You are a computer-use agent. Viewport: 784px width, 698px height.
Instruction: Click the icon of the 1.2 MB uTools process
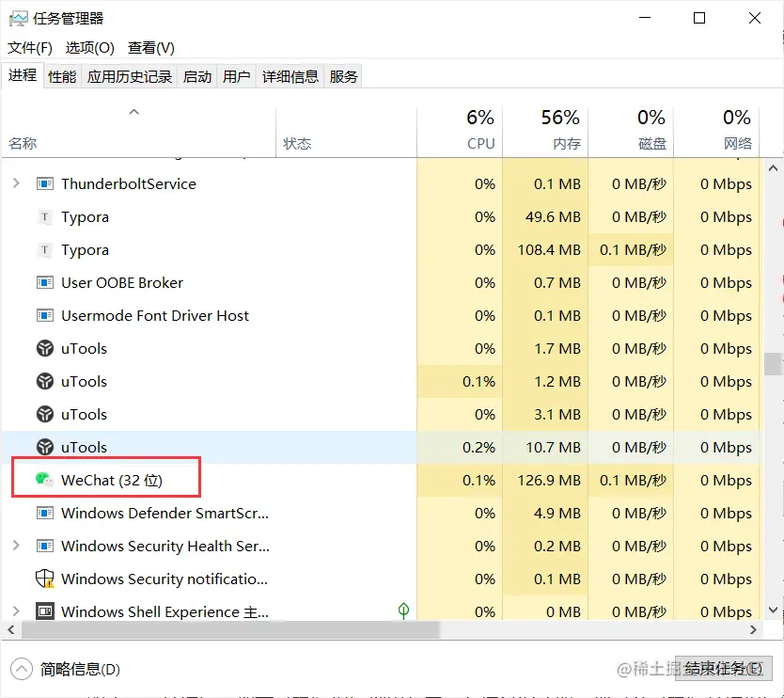click(45, 381)
